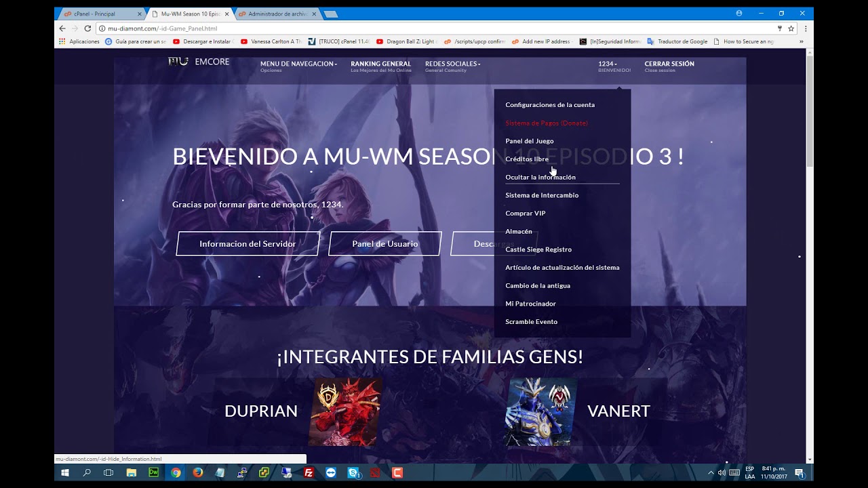Bookmark this page with the star icon
This screenshot has height=488, width=868.
coord(791,28)
